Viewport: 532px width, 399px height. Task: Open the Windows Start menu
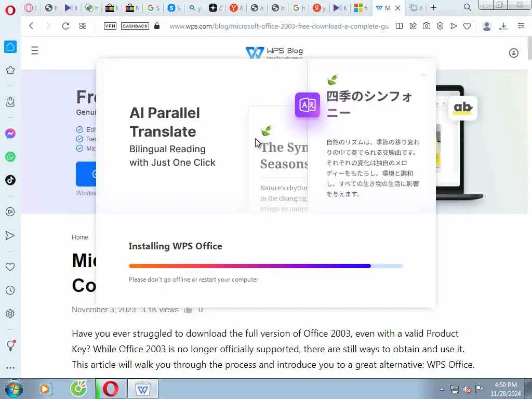14,389
